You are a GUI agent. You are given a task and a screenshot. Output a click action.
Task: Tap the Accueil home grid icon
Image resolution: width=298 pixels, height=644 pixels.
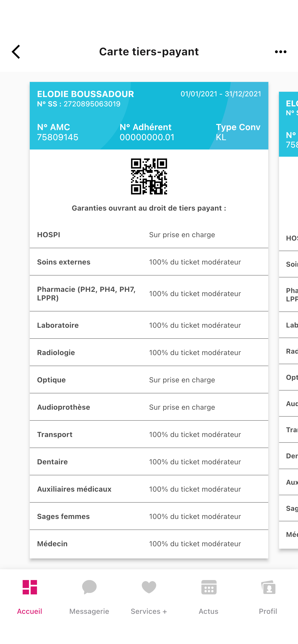30,587
